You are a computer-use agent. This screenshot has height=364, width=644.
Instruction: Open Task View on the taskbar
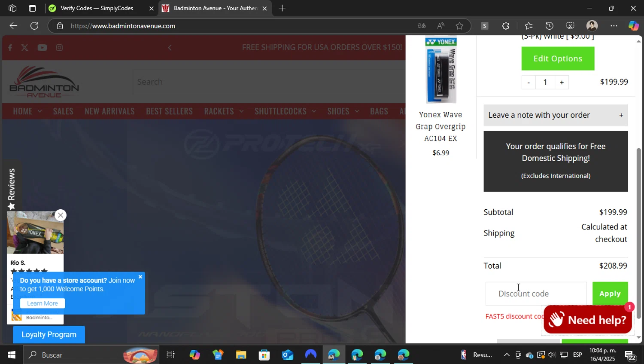pos(170,355)
